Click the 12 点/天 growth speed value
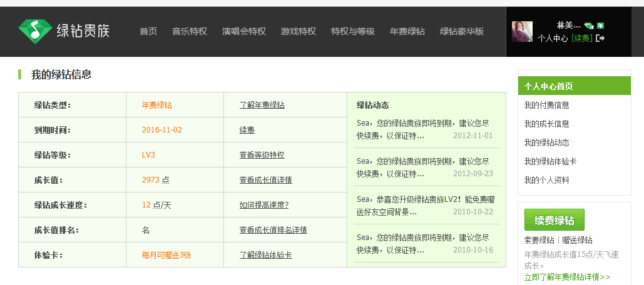 156,205
